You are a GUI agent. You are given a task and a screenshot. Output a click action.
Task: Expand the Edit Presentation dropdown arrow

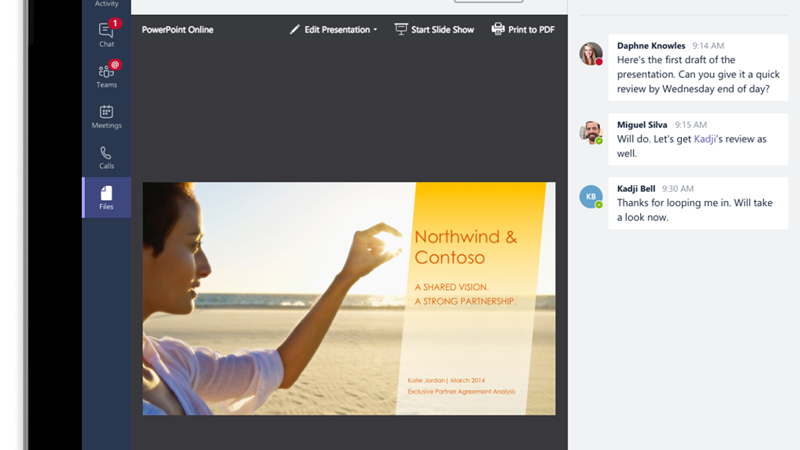(x=375, y=31)
